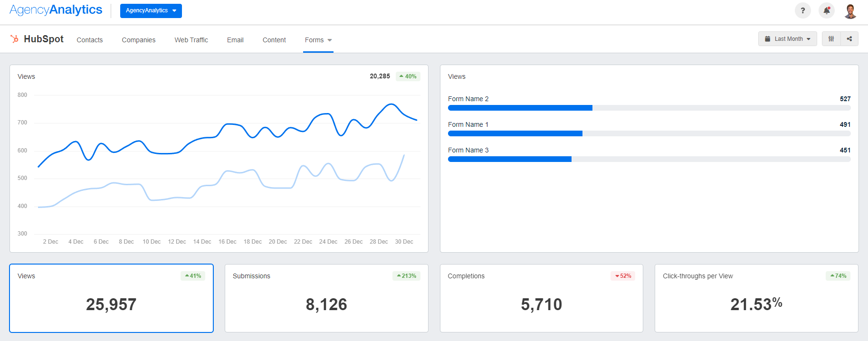868x341 pixels.
Task: Click the Form Name 2 progress bar
Action: (x=520, y=108)
